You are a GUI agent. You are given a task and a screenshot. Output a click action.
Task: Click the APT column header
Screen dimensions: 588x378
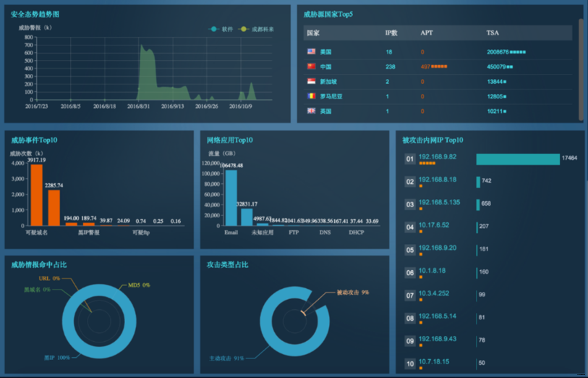427,33
